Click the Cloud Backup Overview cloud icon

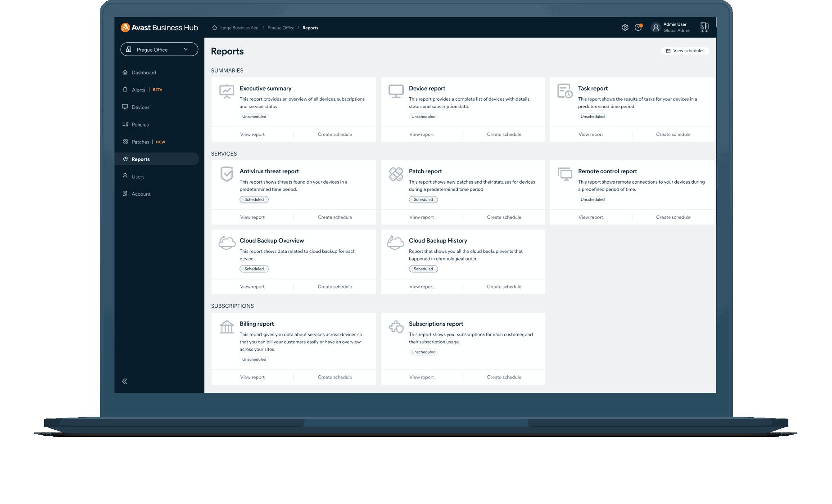pos(226,243)
